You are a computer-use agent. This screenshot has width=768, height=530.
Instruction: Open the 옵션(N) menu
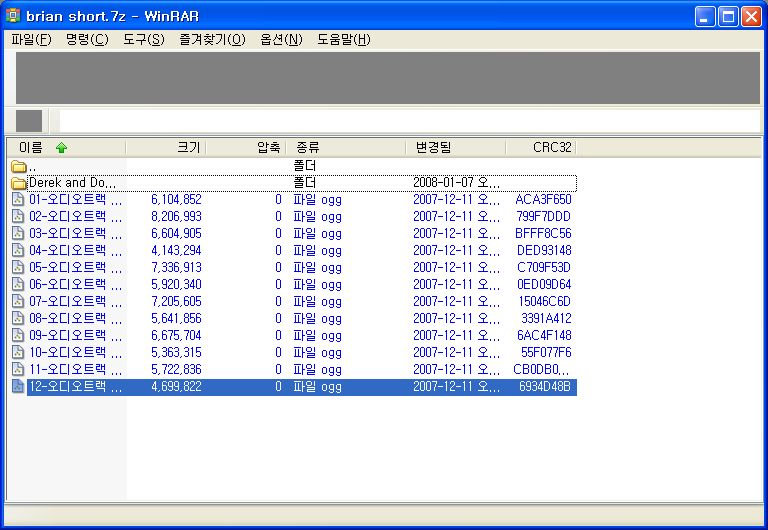coord(281,40)
